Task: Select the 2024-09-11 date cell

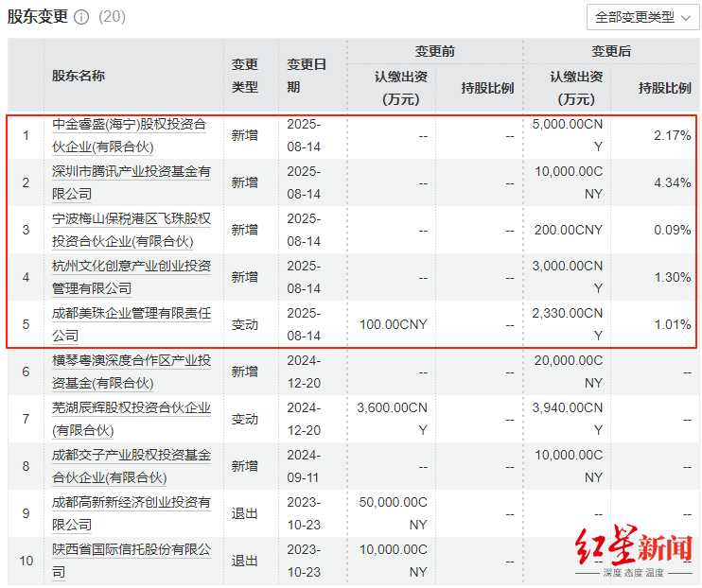Action: [x=304, y=466]
